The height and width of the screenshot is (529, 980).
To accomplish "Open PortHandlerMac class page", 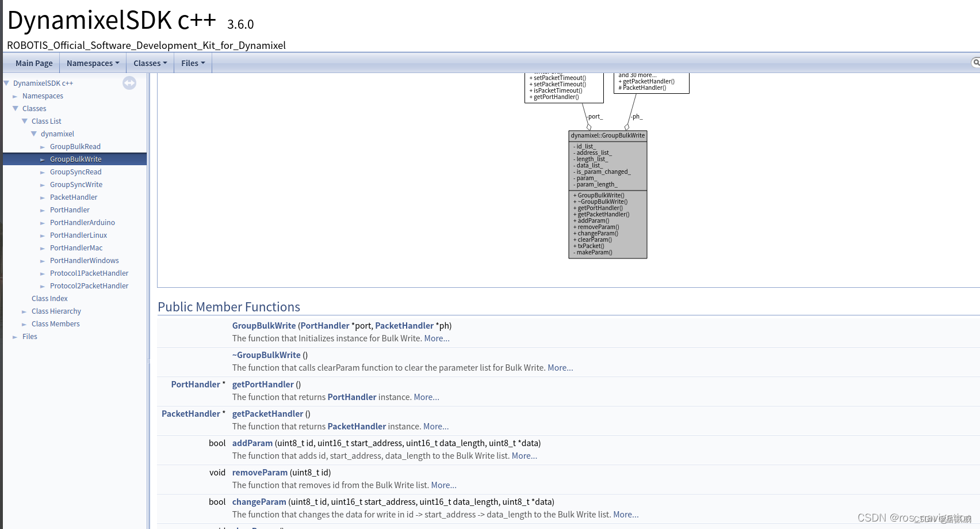I will tap(76, 248).
